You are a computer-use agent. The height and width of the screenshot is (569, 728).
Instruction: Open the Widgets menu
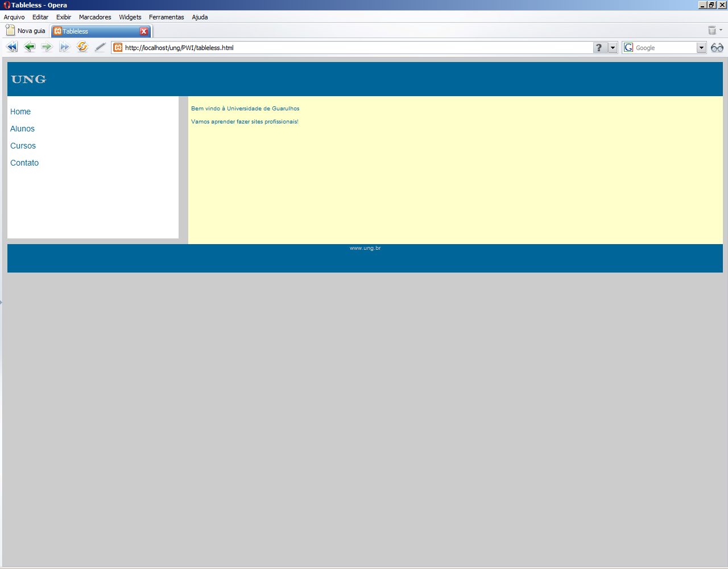[130, 17]
